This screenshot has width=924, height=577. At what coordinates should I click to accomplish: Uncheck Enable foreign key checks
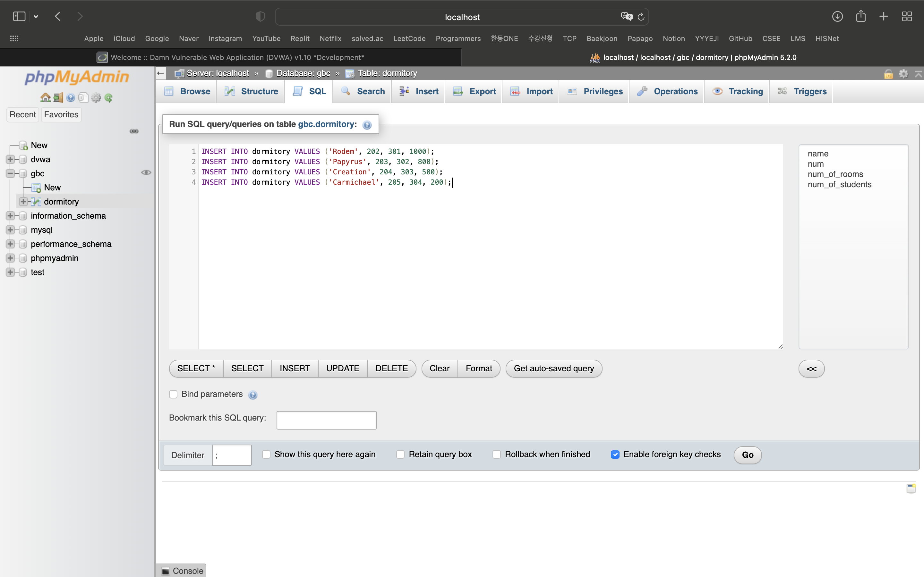[615, 454]
